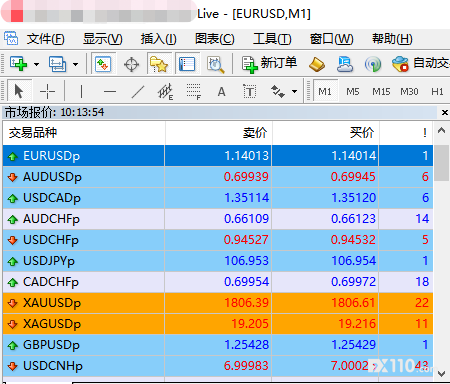Click the 106.954 buy price cell
Viewport: 450px width, 384px height.
tap(326, 261)
